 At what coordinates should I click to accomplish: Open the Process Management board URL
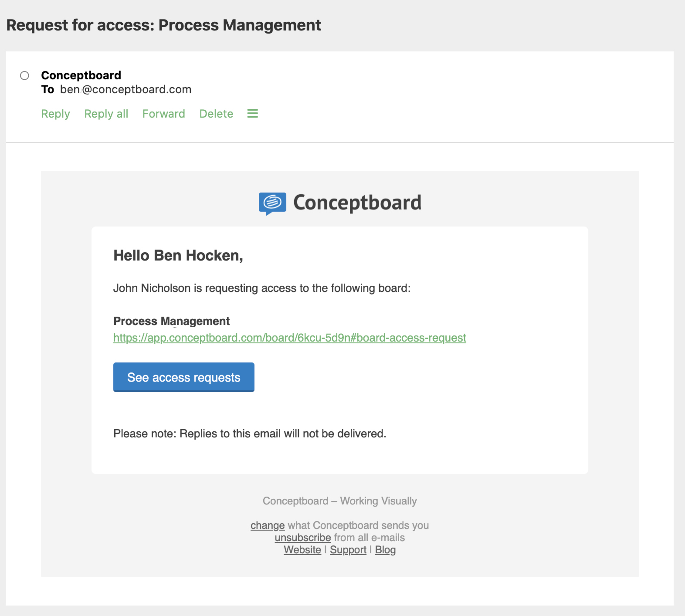(290, 338)
